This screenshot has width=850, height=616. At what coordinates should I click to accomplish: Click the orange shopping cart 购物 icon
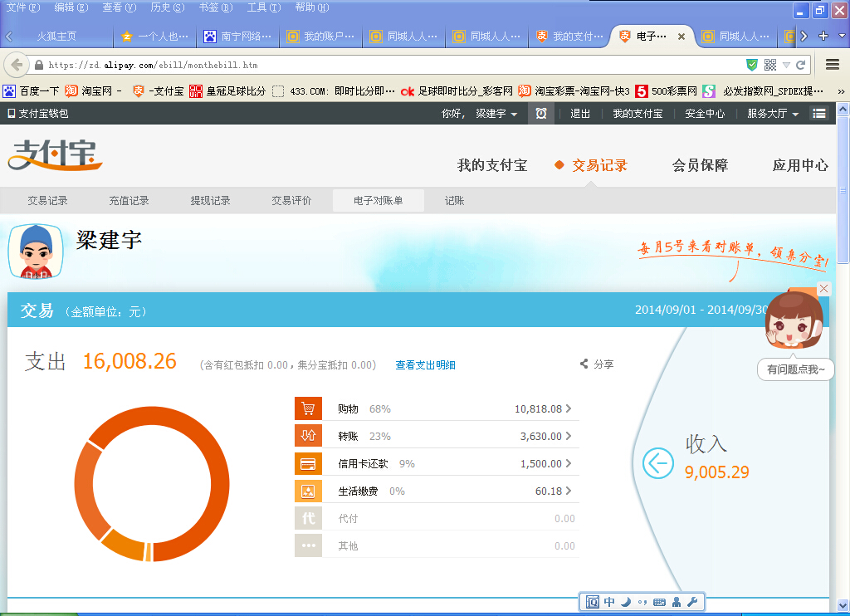[x=308, y=409]
